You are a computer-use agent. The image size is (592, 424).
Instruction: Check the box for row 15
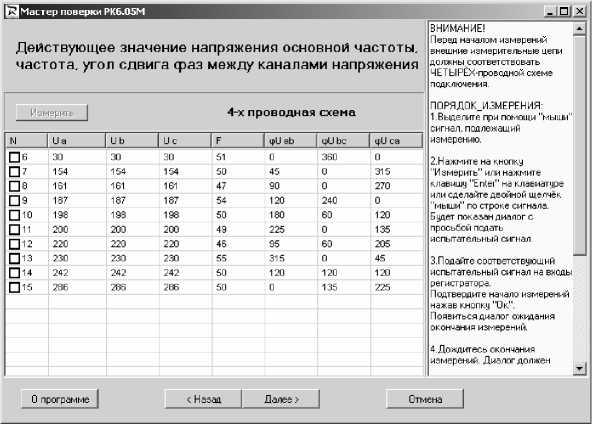14,287
